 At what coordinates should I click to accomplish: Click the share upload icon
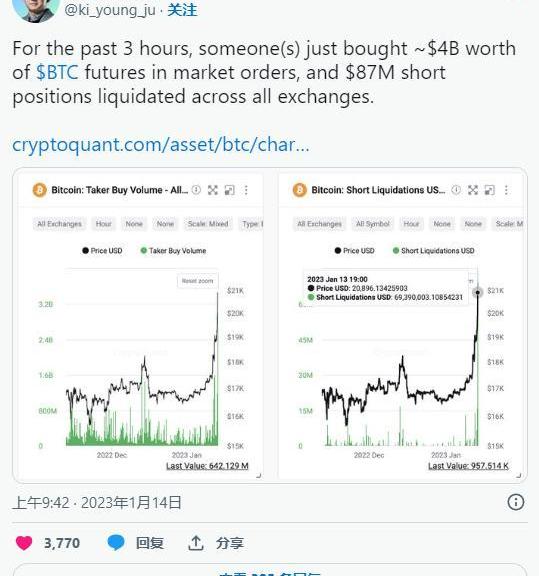click(x=196, y=543)
